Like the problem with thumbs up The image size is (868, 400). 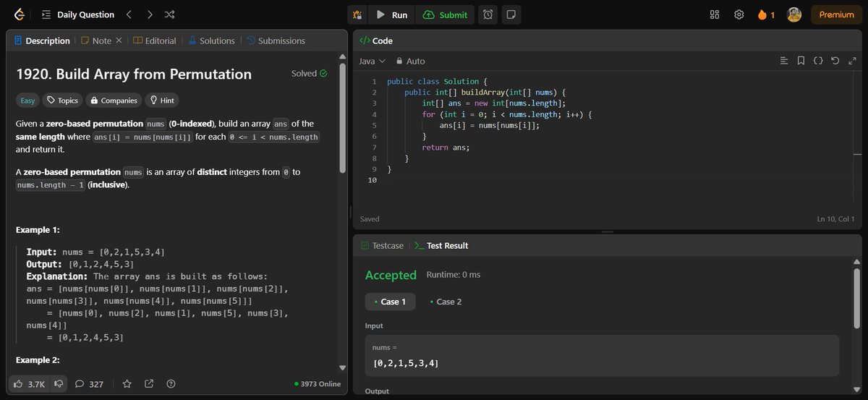(x=30, y=384)
